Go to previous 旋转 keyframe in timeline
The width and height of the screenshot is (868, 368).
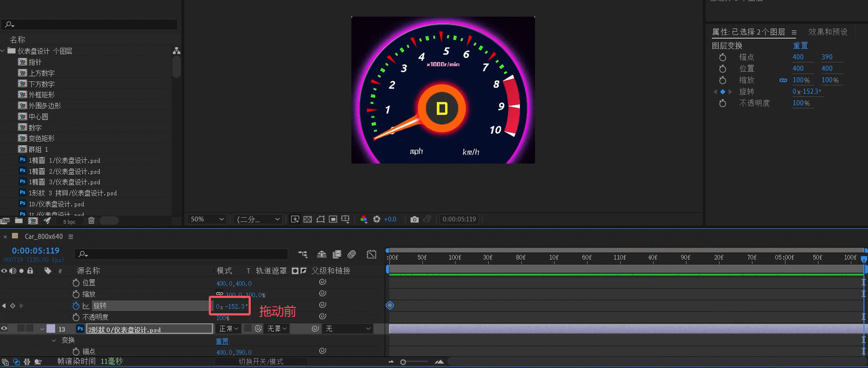pos(4,306)
